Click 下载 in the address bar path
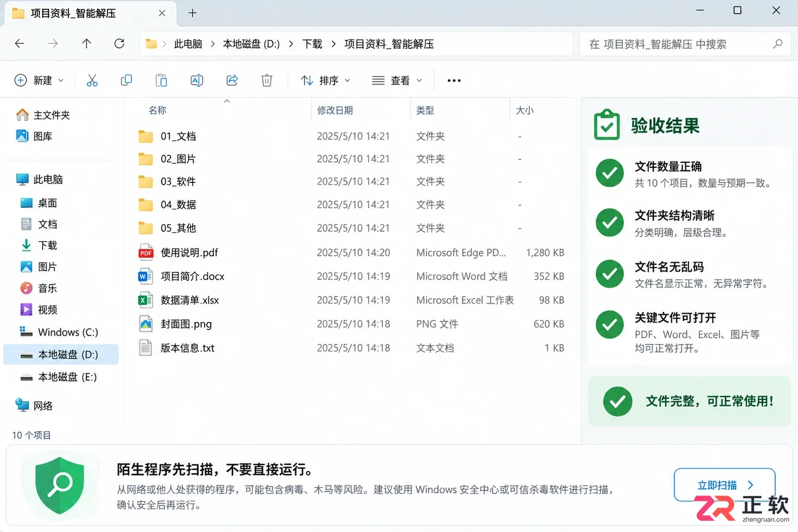The height and width of the screenshot is (532, 798). pyautogui.click(x=312, y=44)
